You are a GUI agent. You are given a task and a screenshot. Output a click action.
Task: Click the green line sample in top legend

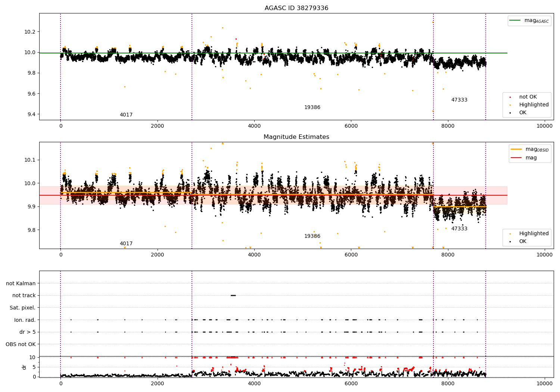516,21
